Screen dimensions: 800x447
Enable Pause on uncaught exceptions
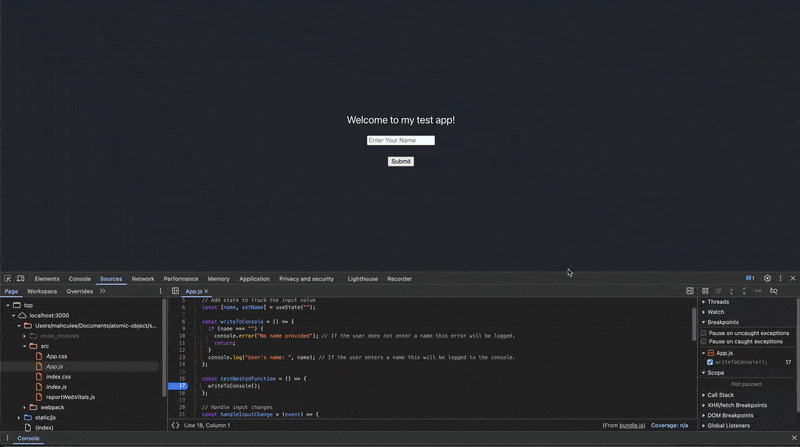[x=704, y=333]
